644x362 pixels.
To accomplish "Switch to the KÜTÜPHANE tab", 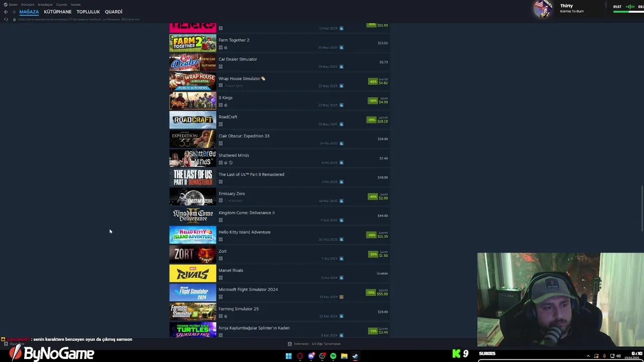I will pos(57,12).
